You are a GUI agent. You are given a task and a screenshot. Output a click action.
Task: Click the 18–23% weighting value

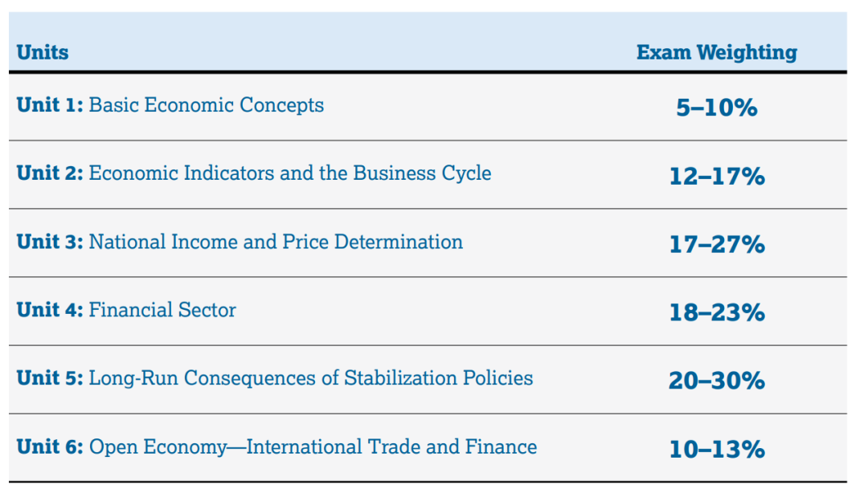click(x=717, y=312)
